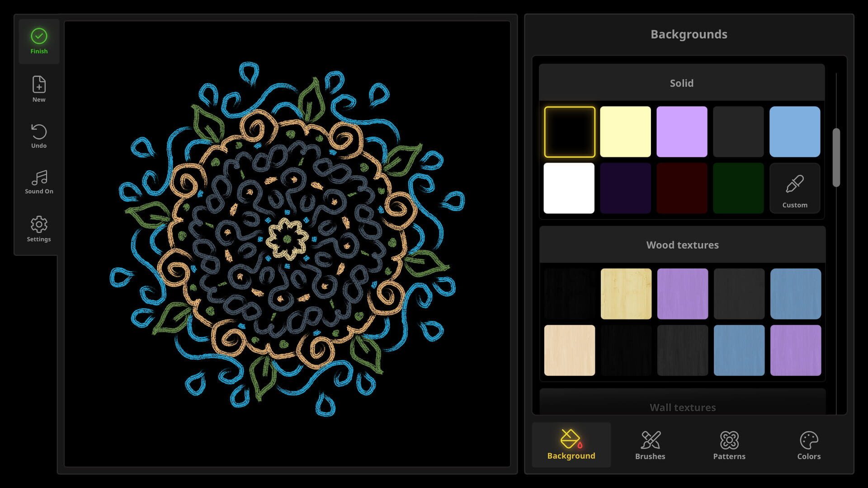Select the white solid background

coord(569,188)
